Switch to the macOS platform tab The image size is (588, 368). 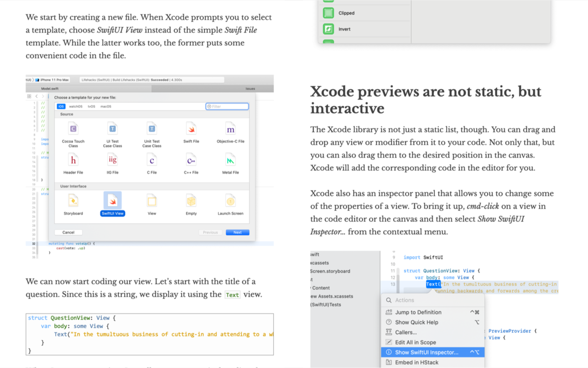[x=106, y=106]
